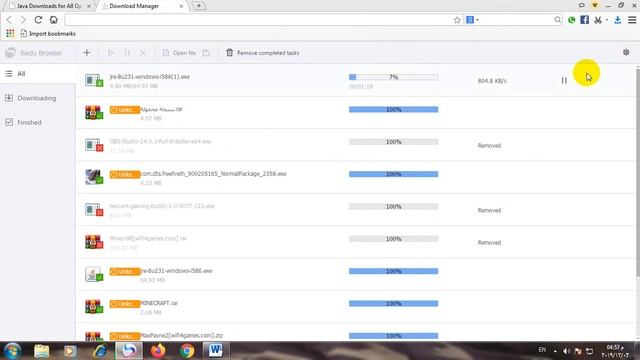This screenshot has width=640, height=360.
Task: Start selected download with play icon
Action: pos(111,53)
